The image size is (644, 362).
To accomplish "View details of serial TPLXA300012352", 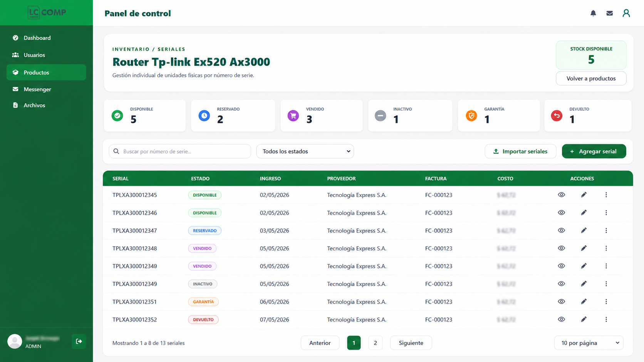I will click(562, 319).
